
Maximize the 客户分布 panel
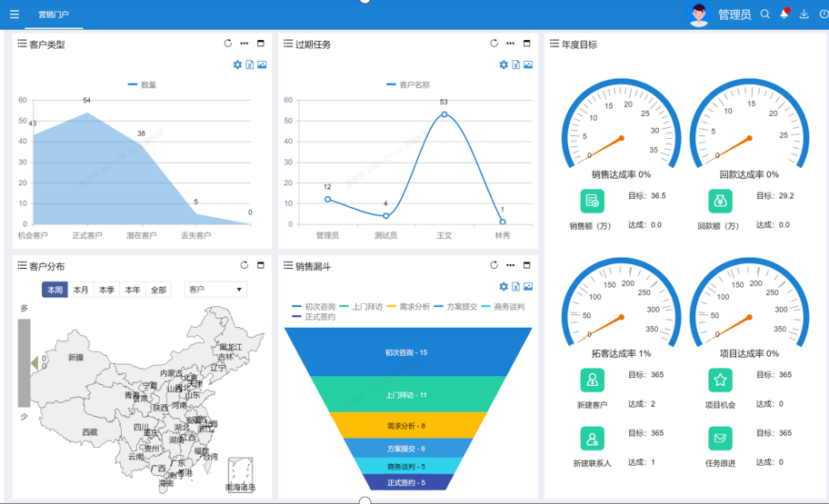coord(261,266)
